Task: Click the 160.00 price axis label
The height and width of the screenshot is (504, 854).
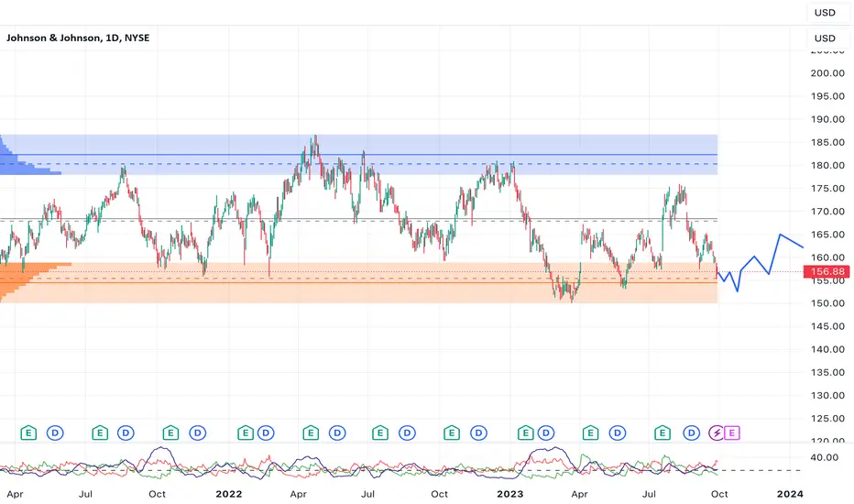Action: [827, 257]
